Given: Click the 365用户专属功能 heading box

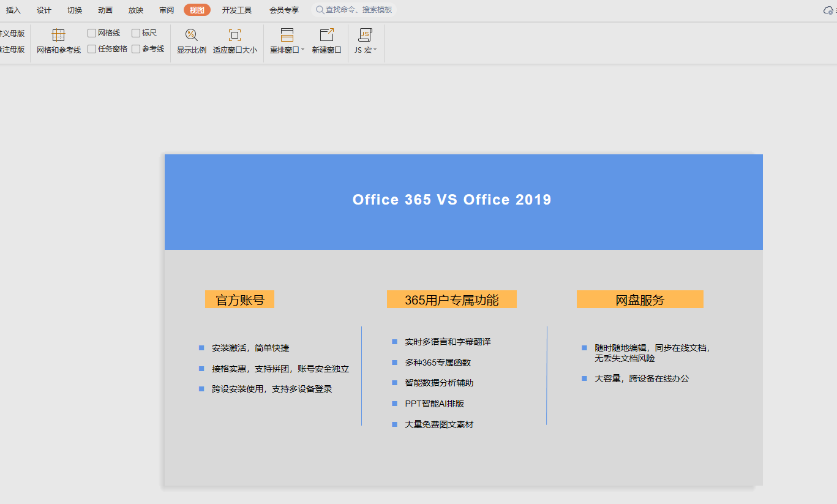Looking at the screenshot, I should coord(452,299).
